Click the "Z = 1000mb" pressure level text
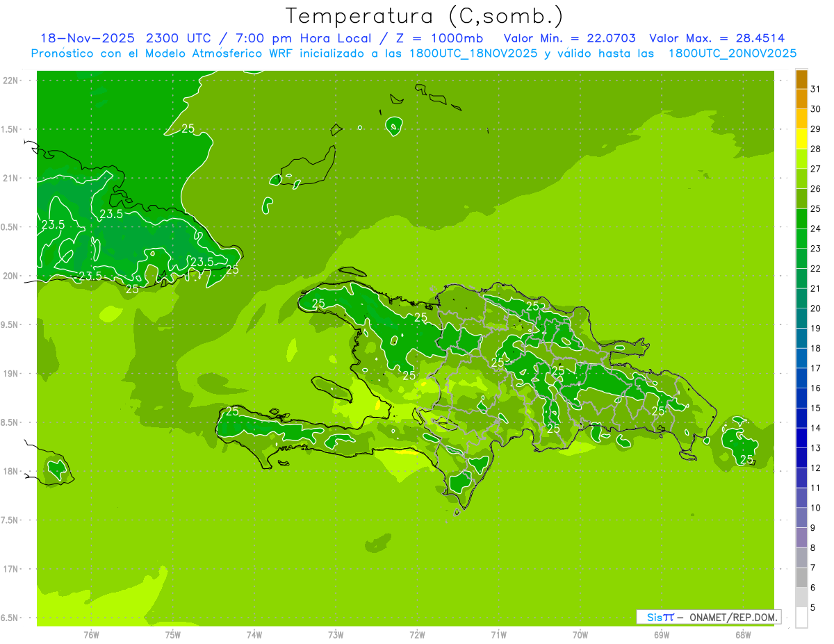 [439, 38]
